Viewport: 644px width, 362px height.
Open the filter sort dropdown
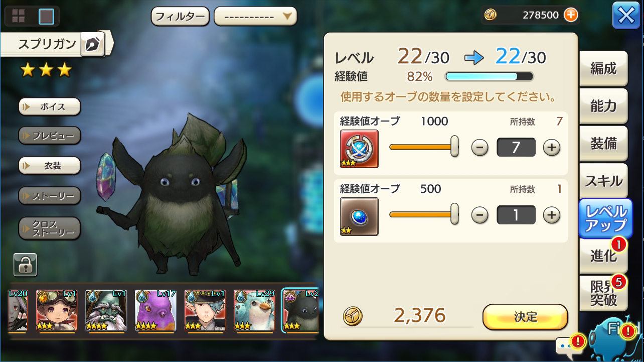[255, 16]
